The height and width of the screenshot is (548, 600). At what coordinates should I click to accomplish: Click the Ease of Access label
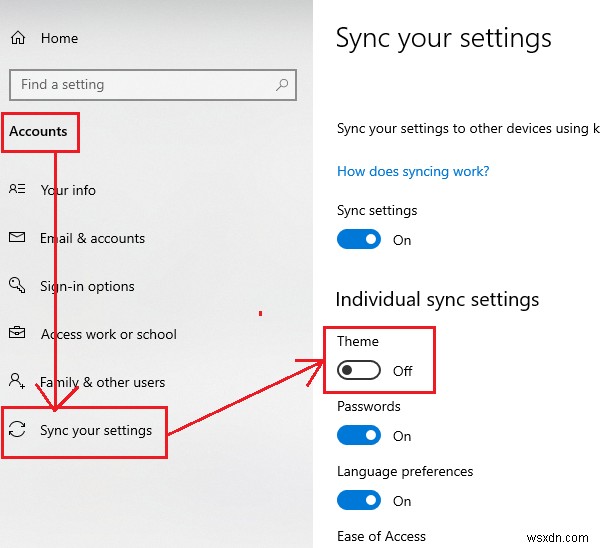coord(382,537)
